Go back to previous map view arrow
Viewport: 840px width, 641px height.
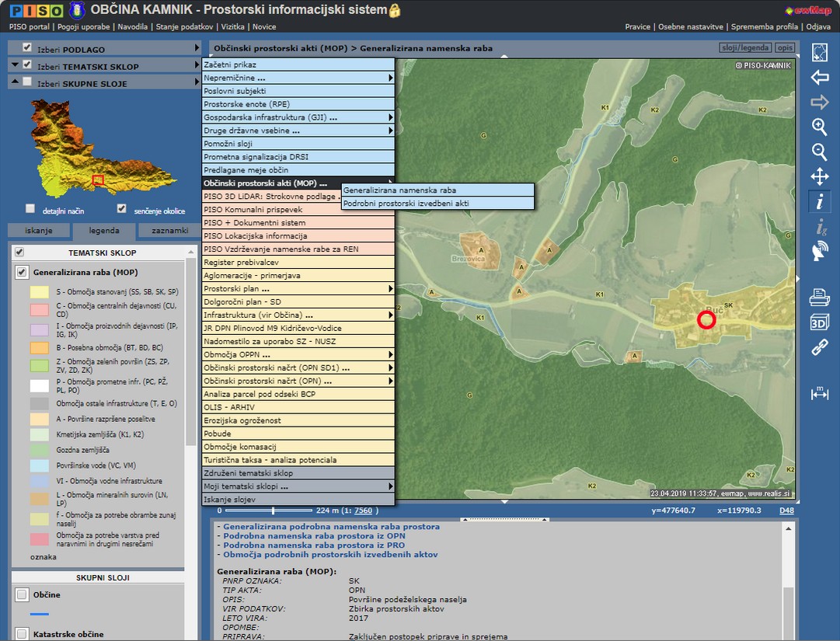pos(819,78)
